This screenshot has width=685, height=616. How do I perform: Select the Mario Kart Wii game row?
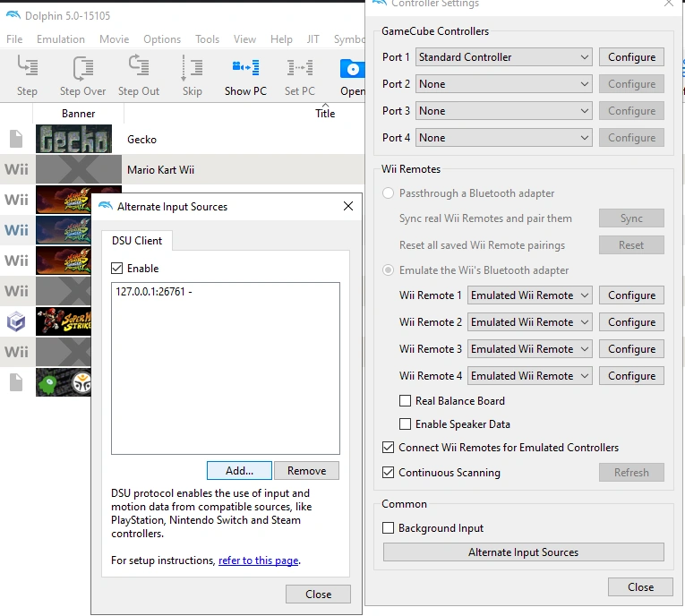point(182,169)
